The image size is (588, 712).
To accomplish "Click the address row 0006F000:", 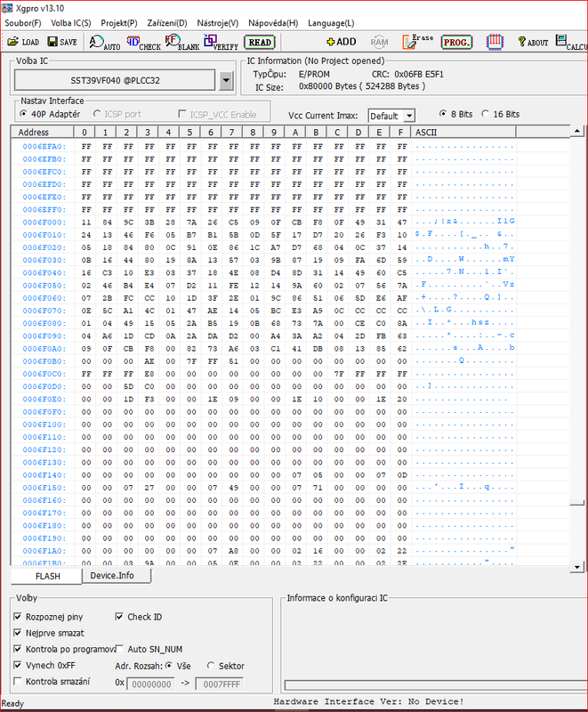I will [44, 222].
